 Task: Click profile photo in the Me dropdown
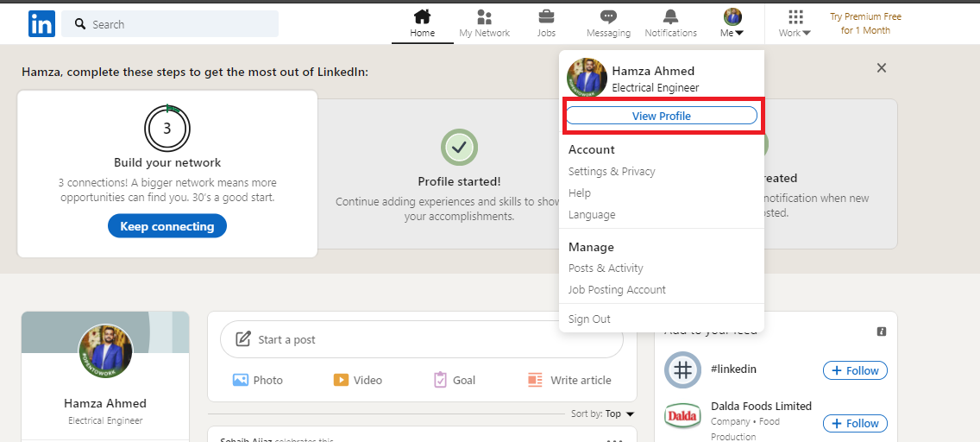(587, 78)
